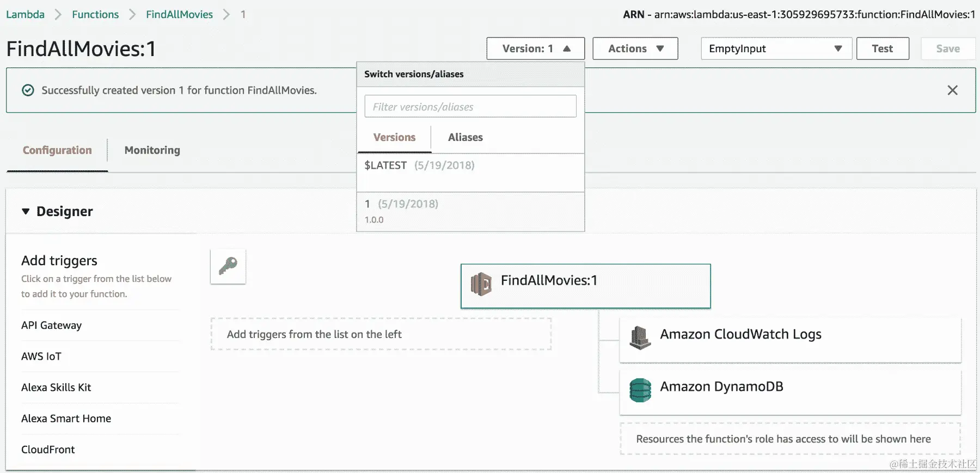The image size is (980, 473).
Task: Choose the $LATEST version entry
Action: tap(470, 173)
